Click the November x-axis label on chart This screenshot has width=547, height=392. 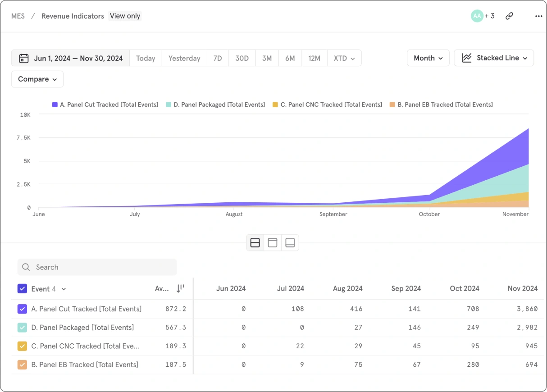pos(515,214)
